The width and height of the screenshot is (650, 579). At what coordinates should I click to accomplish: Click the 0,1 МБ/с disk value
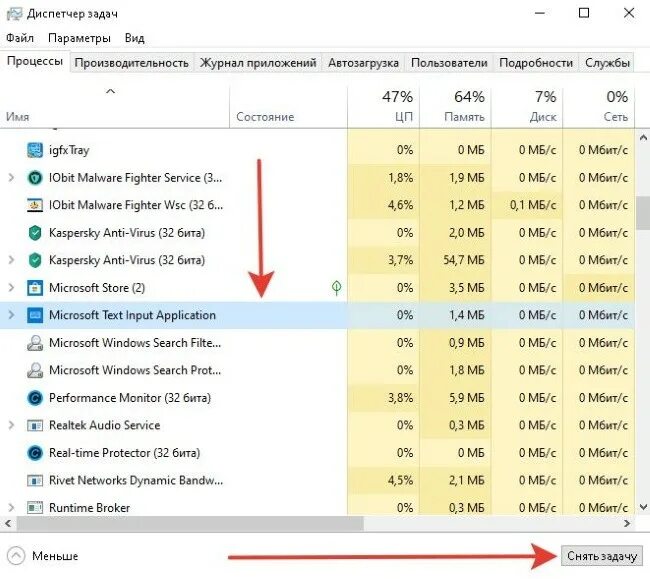533,205
